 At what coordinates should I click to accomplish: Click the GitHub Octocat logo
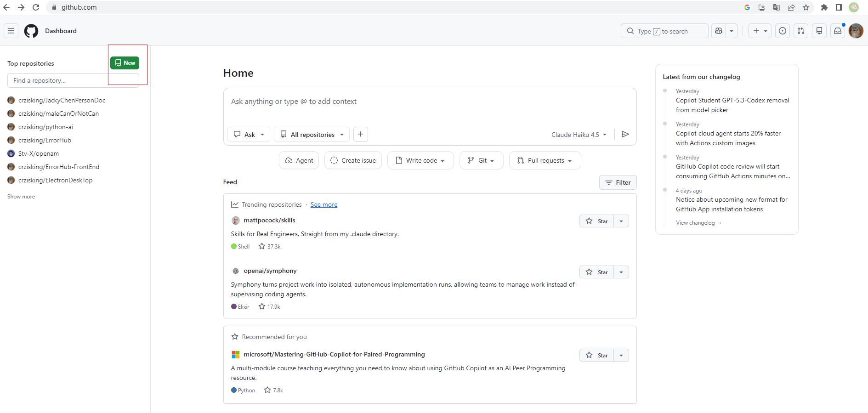pos(31,31)
